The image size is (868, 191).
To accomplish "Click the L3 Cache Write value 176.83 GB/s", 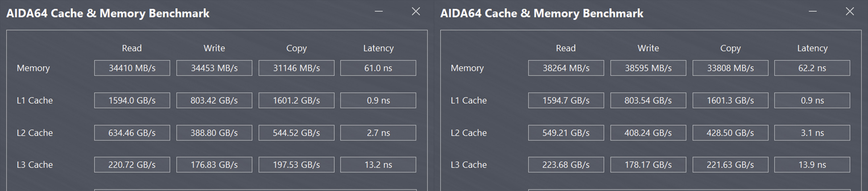I will pyautogui.click(x=214, y=164).
